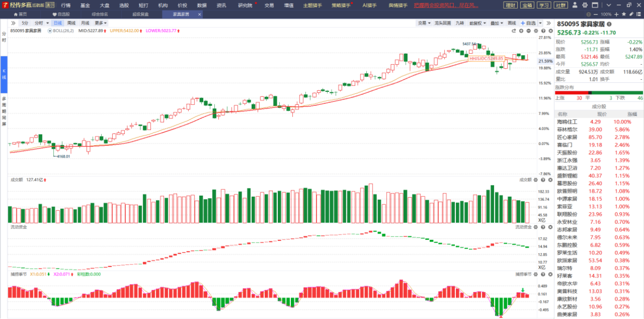Click the user account profile icon
Viewport: 644px width, 319px height.
pyautogui.click(x=574, y=5)
